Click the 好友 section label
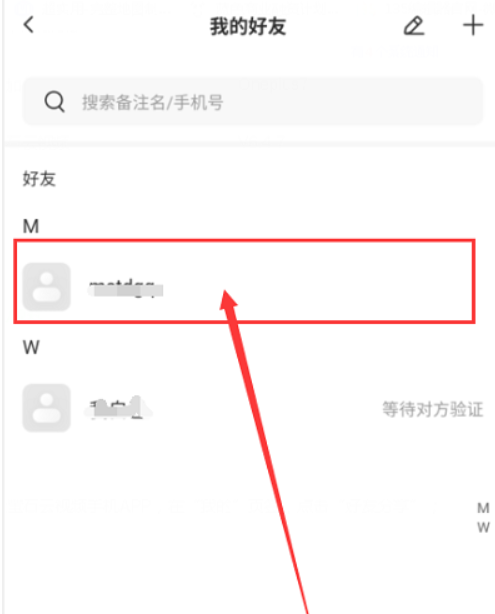 [39, 179]
